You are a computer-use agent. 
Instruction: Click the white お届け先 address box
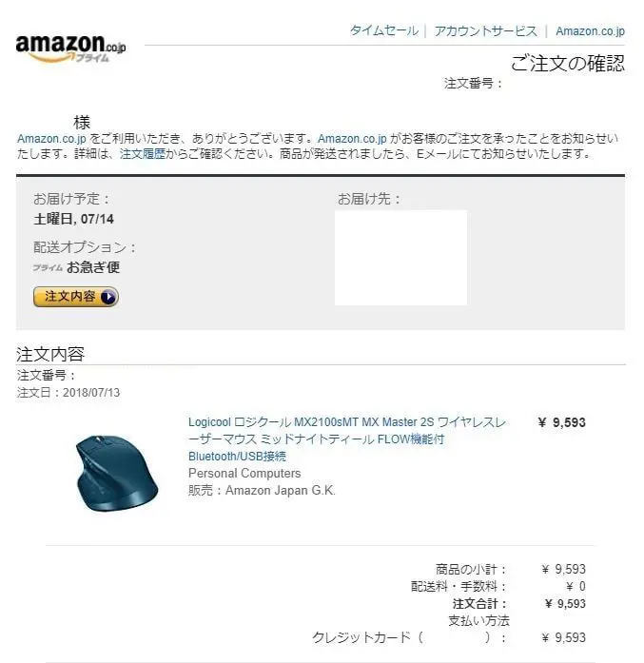(x=400, y=258)
